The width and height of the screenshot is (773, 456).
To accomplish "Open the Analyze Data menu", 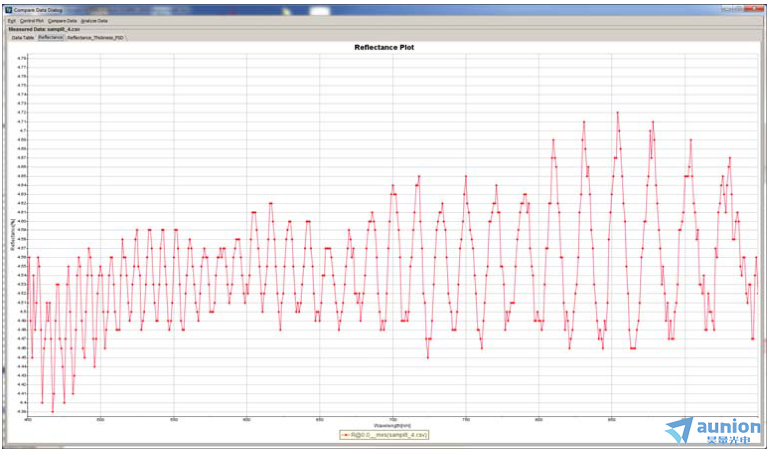I will tap(94, 21).
